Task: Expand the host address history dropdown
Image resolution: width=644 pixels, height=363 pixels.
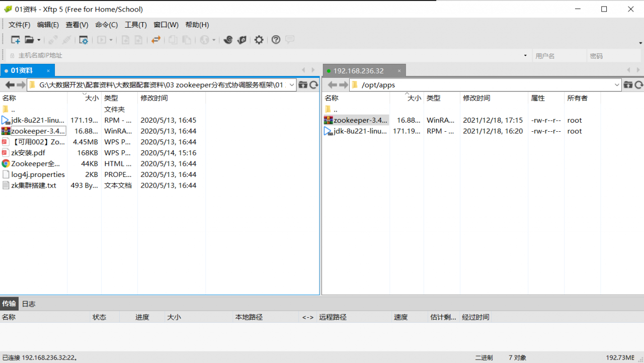Action: point(525,55)
